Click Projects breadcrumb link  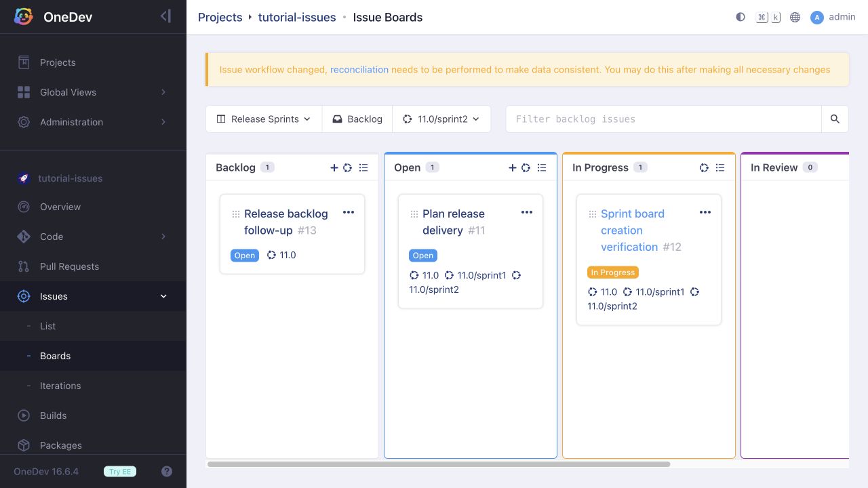pos(220,18)
